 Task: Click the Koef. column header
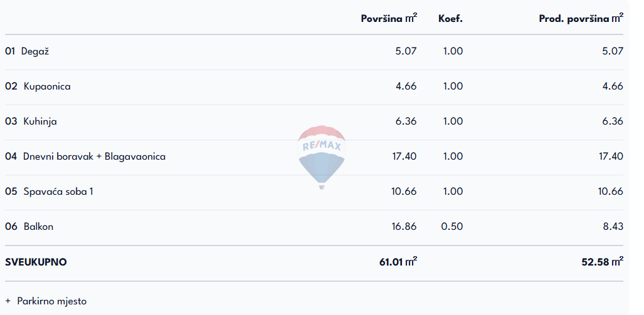[450, 19]
